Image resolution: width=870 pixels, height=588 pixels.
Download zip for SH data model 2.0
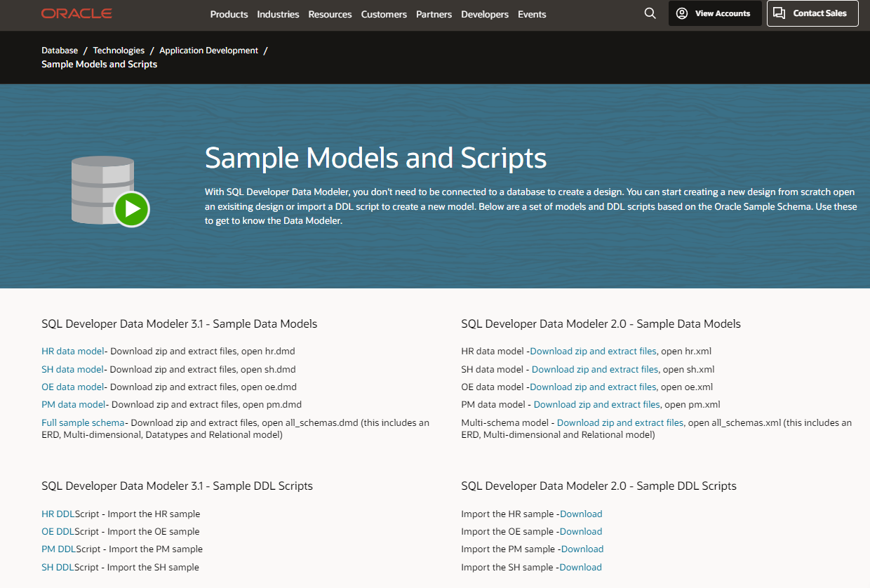tap(595, 369)
